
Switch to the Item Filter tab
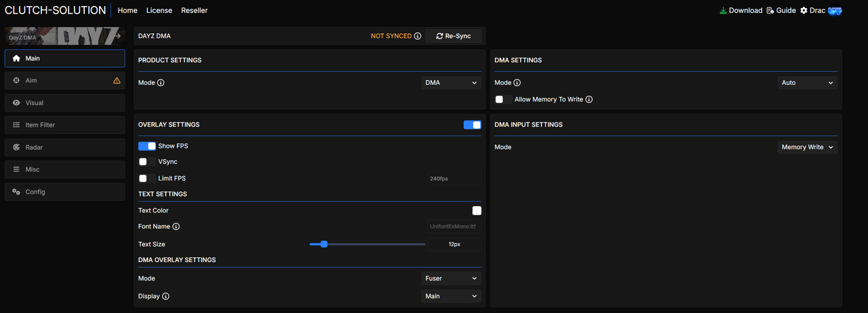click(65, 125)
